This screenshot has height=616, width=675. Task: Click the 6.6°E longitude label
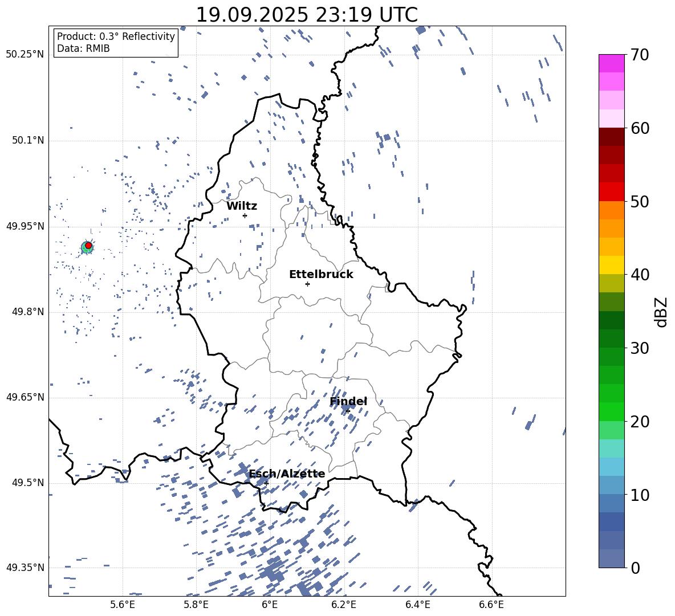491,605
